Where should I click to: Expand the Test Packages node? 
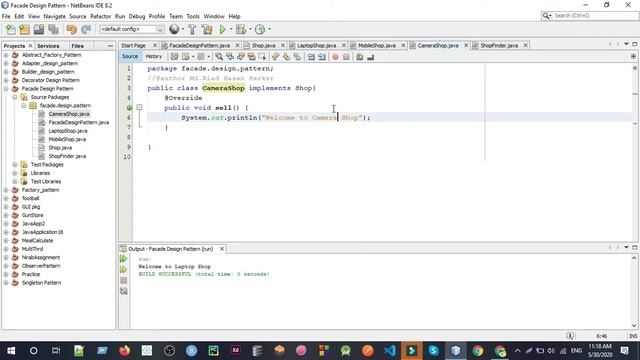pyautogui.click(x=15, y=164)
